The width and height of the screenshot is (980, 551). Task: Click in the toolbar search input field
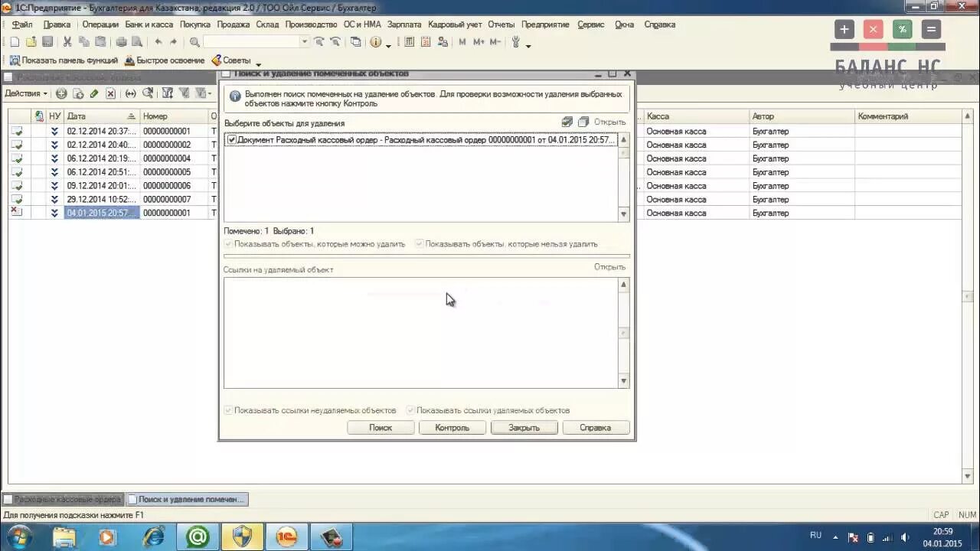coord(251,42)
